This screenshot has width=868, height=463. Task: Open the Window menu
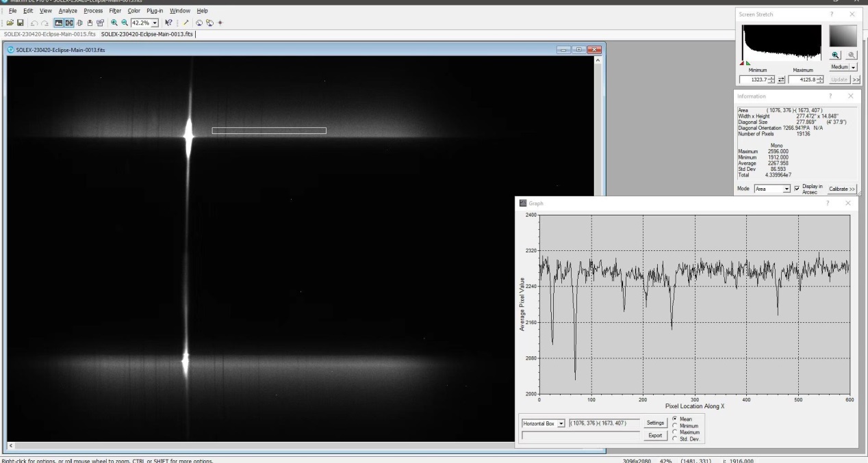180,11
